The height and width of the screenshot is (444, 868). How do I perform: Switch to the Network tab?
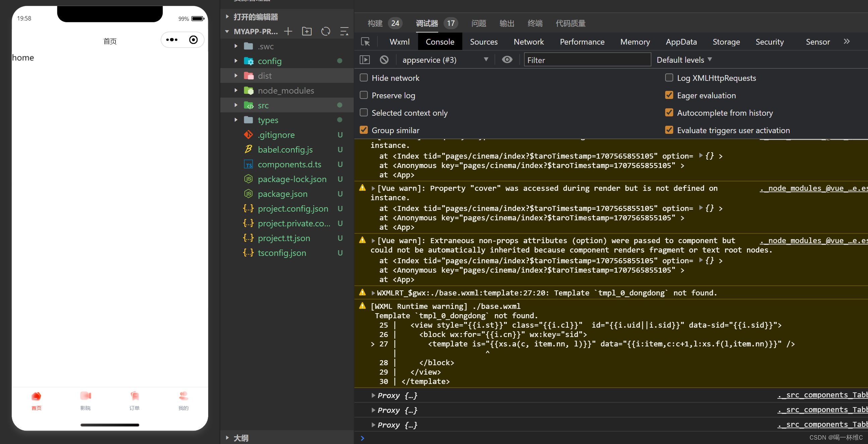click(528, 42)
